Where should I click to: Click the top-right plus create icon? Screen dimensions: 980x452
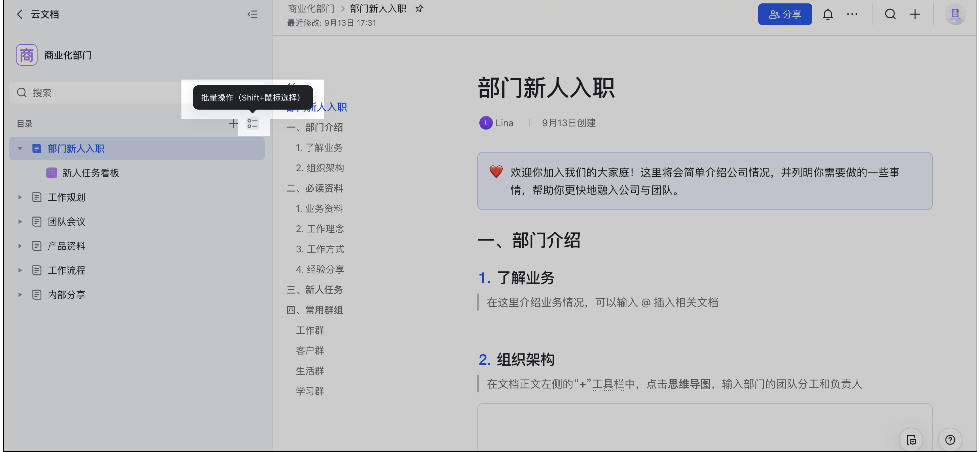914,15
